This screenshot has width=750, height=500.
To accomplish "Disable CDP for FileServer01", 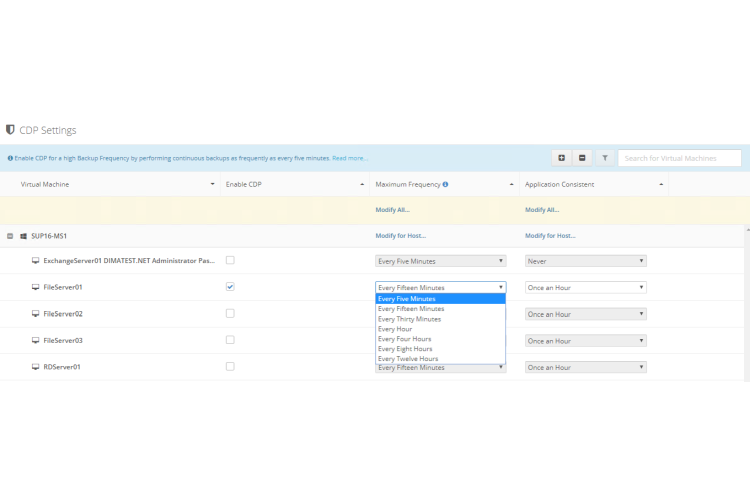I will point(230,287).
